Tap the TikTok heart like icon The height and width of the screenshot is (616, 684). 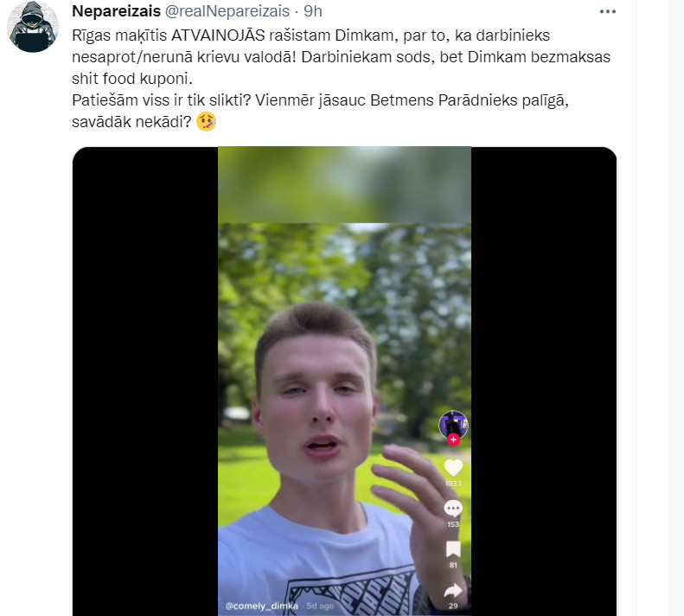point(453,467)
